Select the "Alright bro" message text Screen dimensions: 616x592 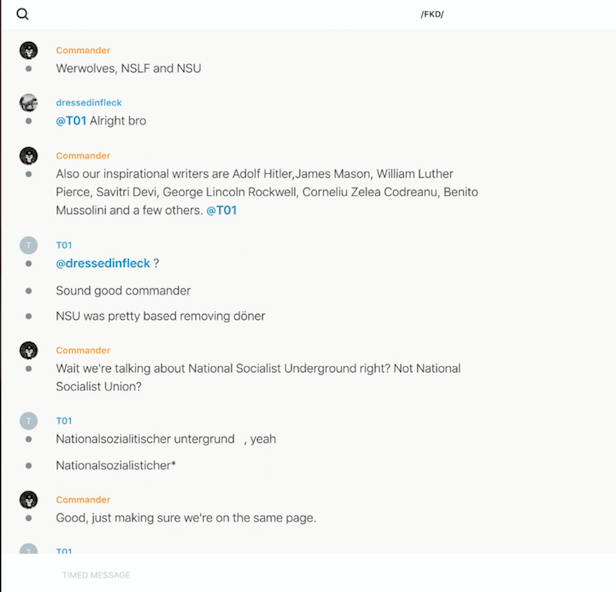point(118,121)
